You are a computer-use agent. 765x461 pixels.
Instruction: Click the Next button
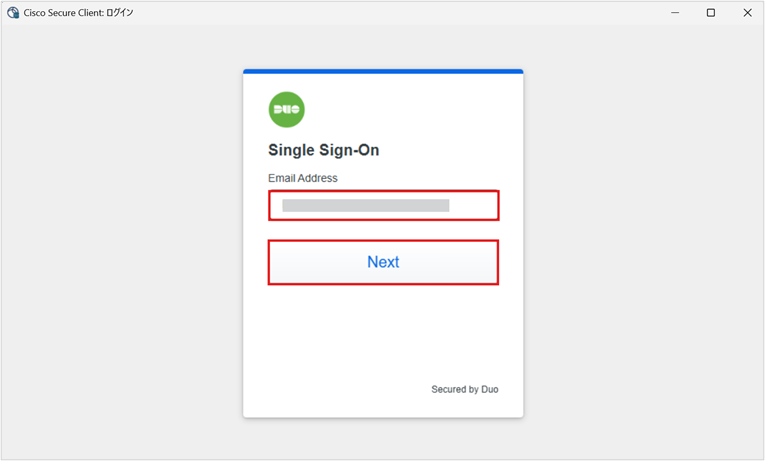(x=383, y=262)
